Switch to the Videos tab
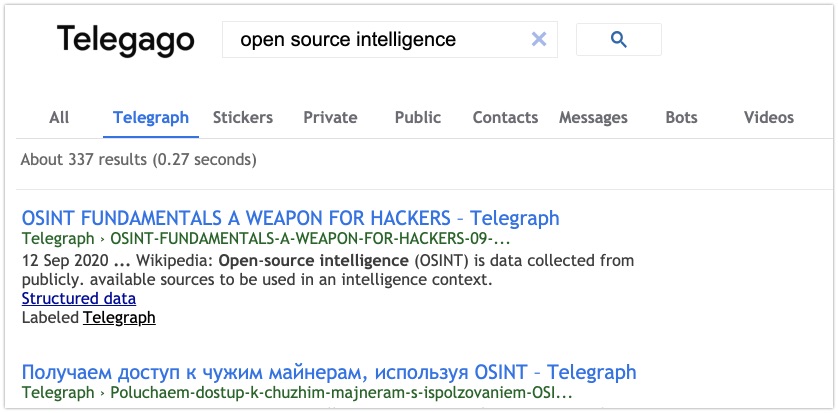Image resolution: width=838 pixels, height=413 pixels. click(x=769, y=117)
